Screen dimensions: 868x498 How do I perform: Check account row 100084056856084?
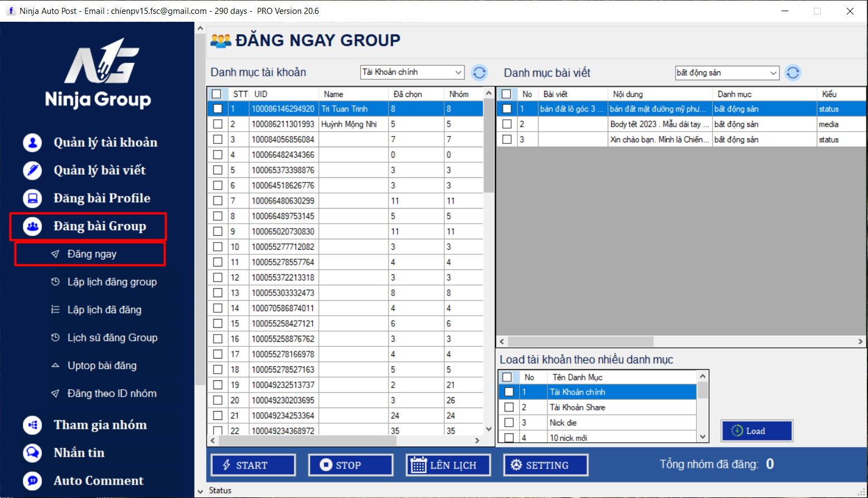218,139
